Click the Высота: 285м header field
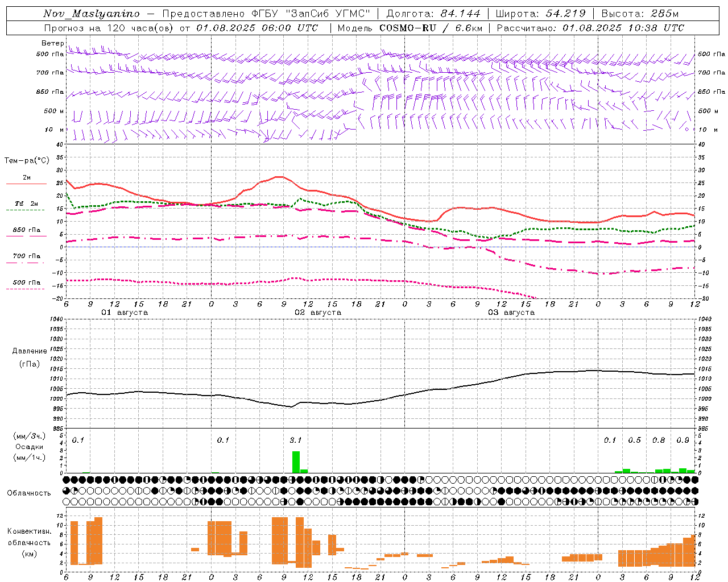 click(x=640, y=14)
